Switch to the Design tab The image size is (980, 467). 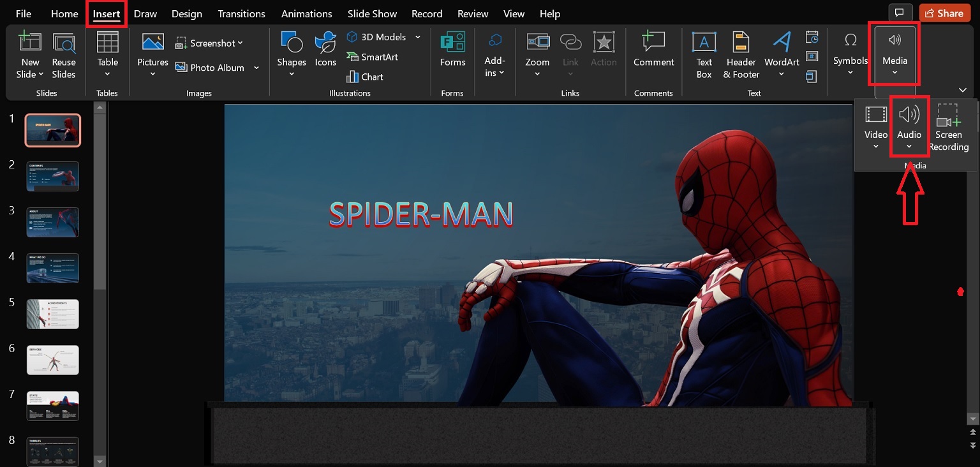[187, 13]
